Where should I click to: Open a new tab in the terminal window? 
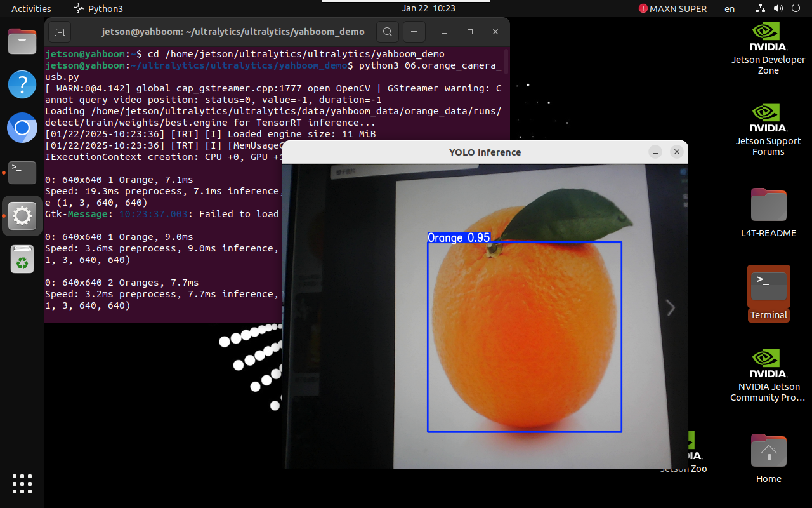click(x=60, y=32)
